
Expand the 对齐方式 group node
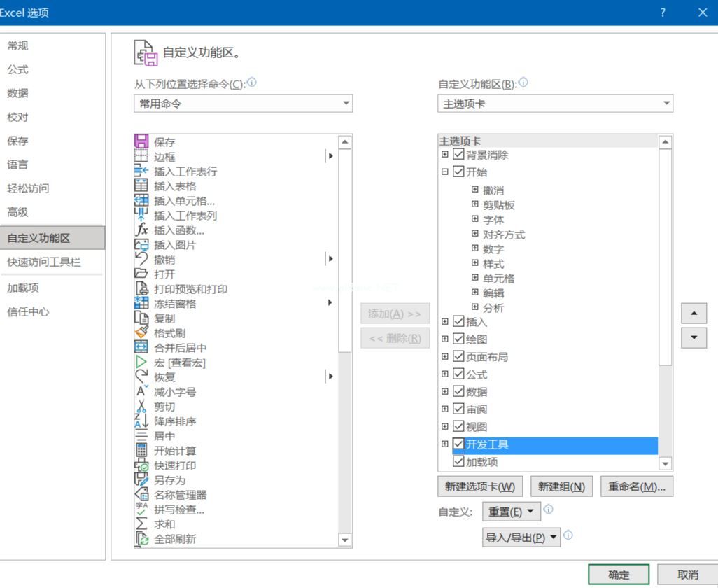[x=475, y=234]
